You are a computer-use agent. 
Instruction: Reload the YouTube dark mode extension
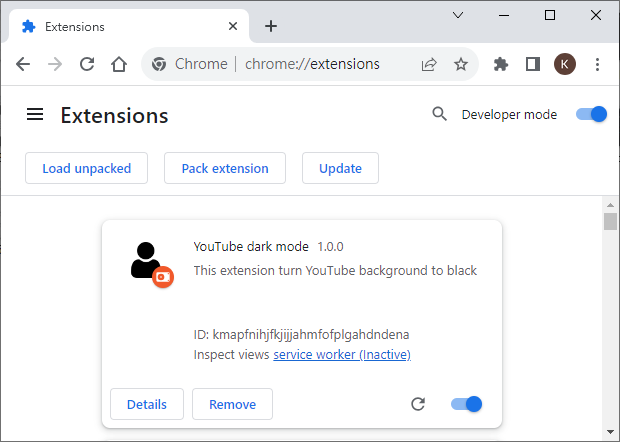click(x=418, y=404)
